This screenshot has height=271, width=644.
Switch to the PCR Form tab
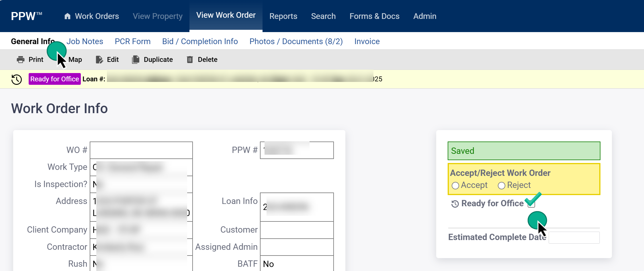[x=133, y=41]
